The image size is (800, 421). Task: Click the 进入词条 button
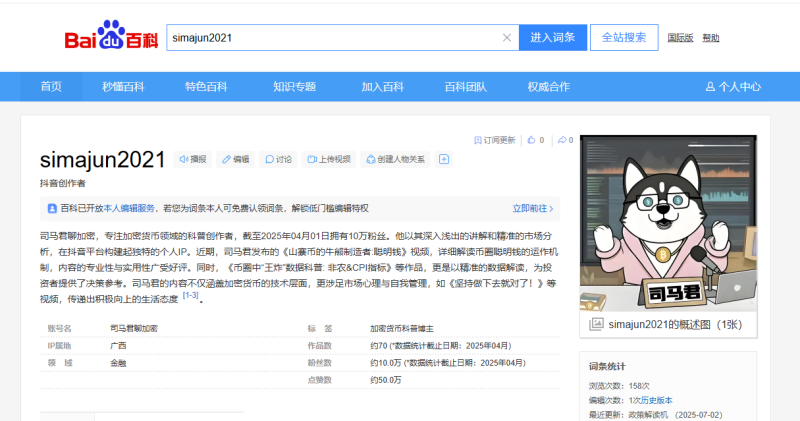(553, 37)
